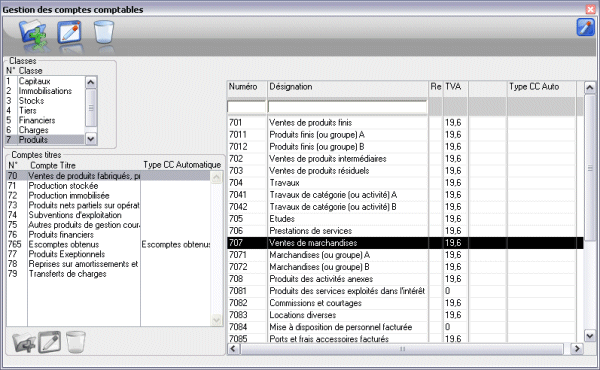
Task: Focus the Désignation filter input field
Action: pos(347,107)
